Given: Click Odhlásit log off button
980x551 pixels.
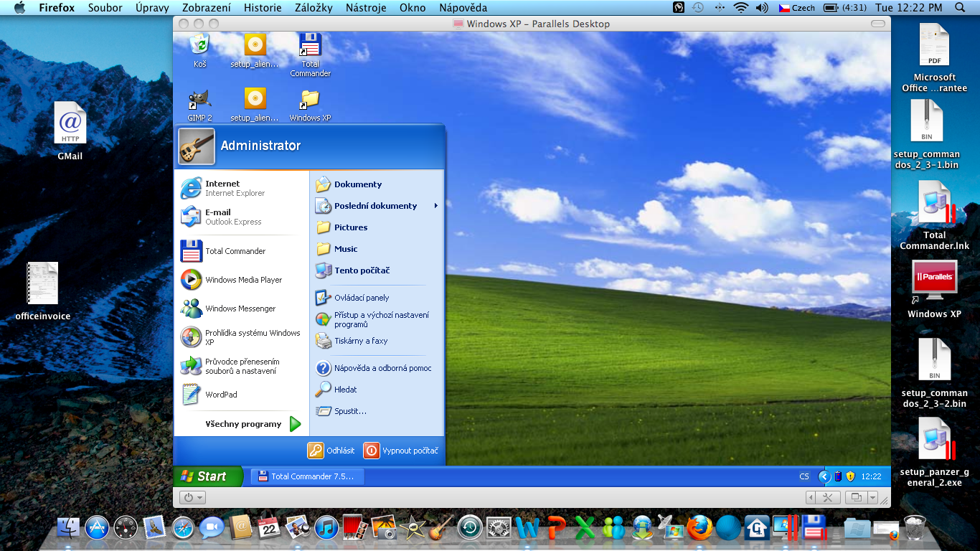Looking at the screenshot, I should 331,451.
